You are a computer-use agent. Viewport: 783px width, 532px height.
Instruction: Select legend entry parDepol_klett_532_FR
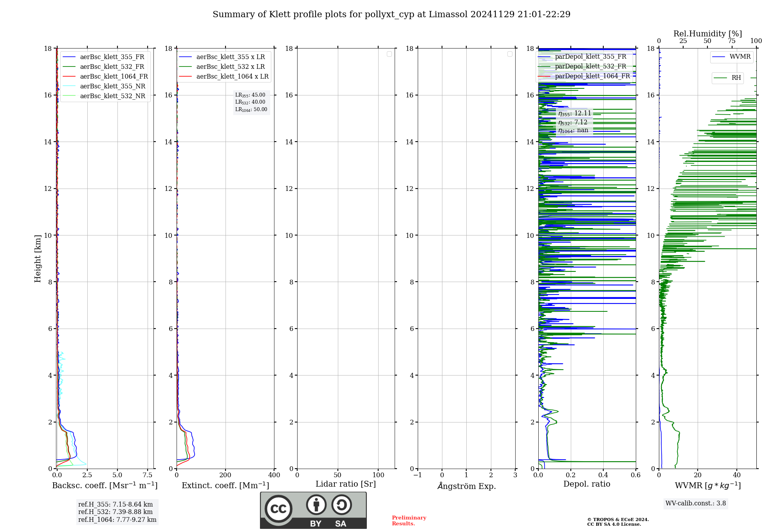[583, 66]
